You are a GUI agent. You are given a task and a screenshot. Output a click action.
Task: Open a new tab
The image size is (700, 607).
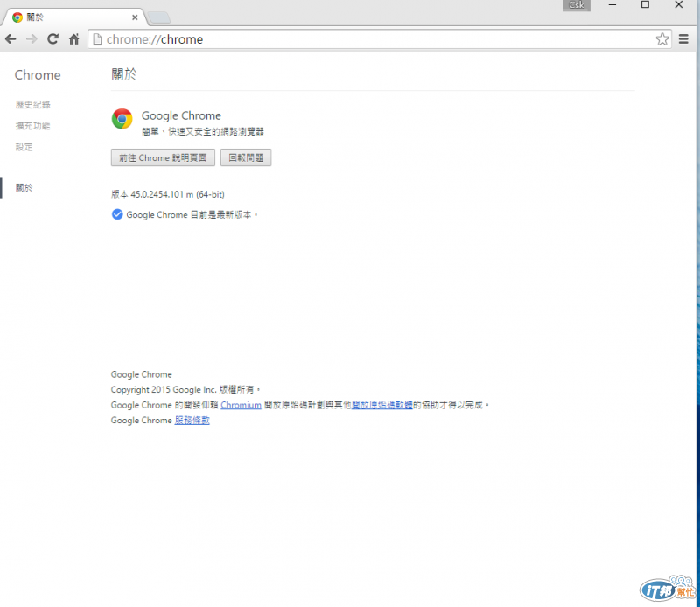pyautogui.click(x=159, y=17)
